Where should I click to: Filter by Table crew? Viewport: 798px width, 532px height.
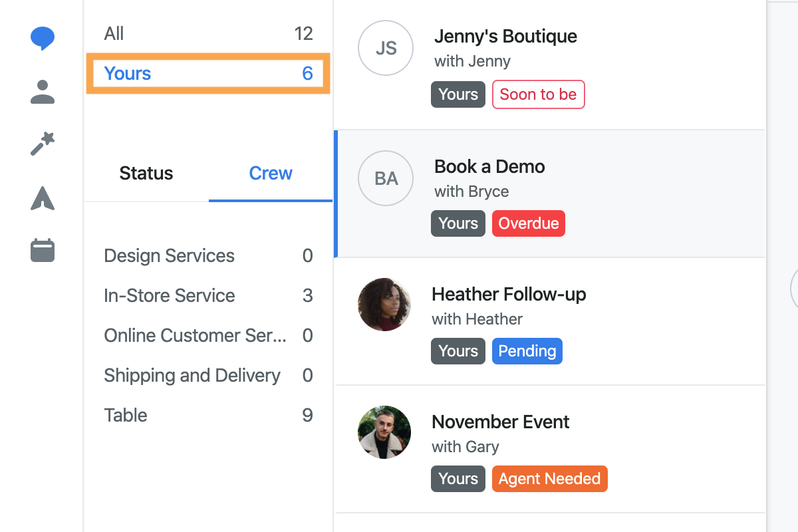pyautogui.click(x=208, y=416)
